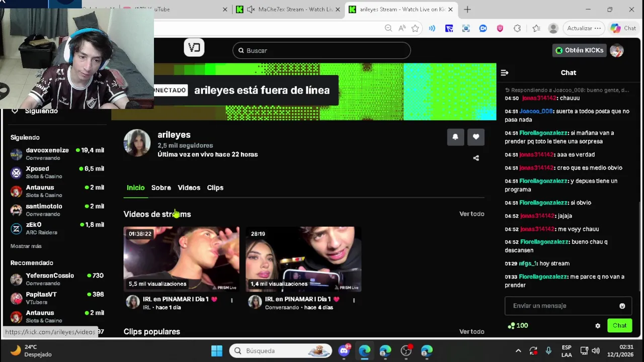Screen dimensions: 644x362
Task: Open davooxeneize channel in sidebar
Action: pyautogui.click(x=57, y=154)
